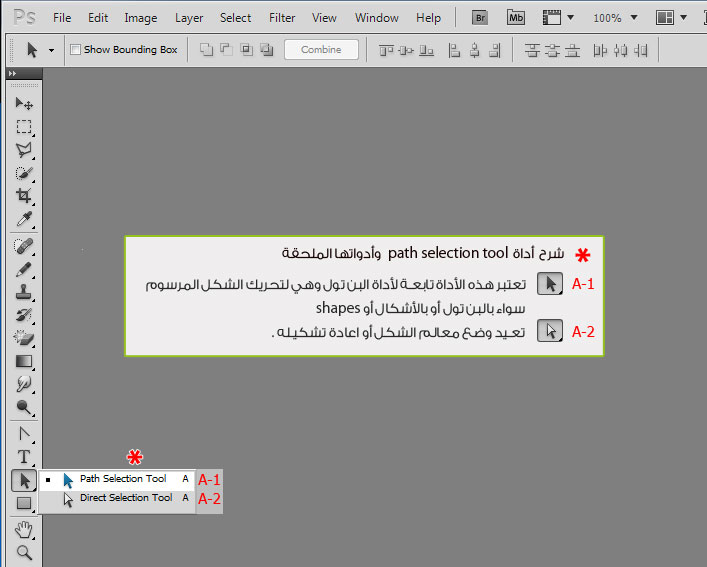
Task: Select the Clone Stamp tool
Action: click(x=24, y=292)
